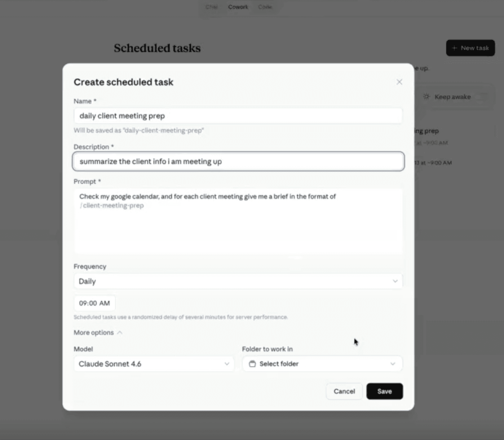504x440 pixels.
Task: Click the Name field containing daily client meeting prep
Action: [238, 115]
